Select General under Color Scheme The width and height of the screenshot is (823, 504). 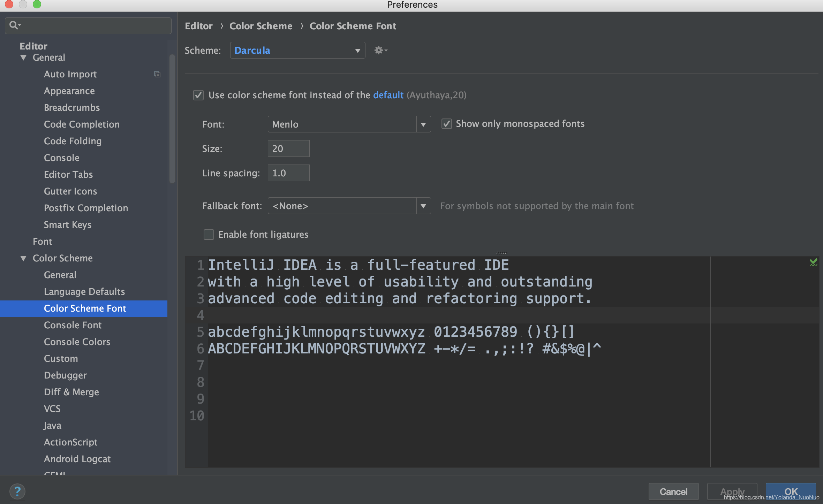tap(60, 275)
